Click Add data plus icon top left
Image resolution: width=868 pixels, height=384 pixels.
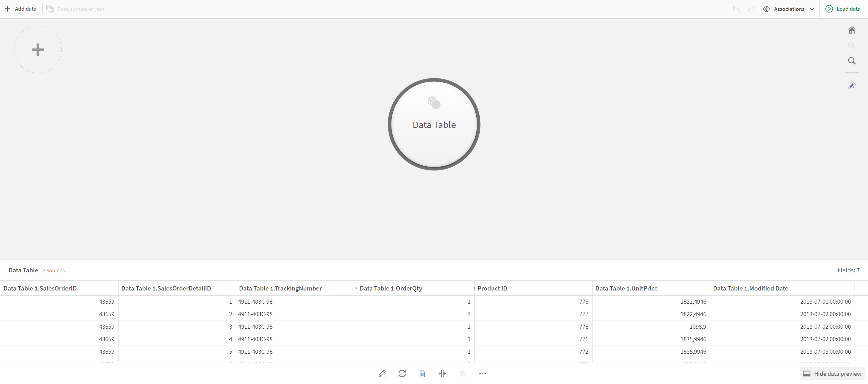[x=8, y=8]
